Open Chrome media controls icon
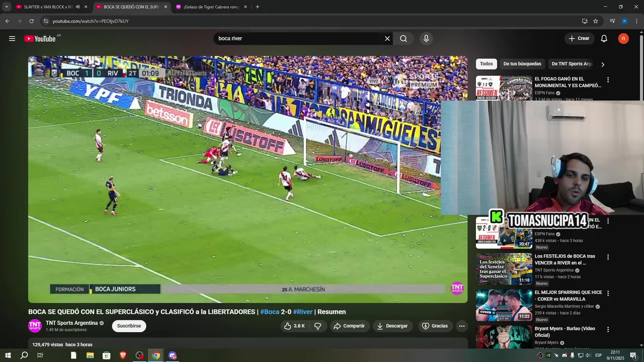The image size is (644, 362). [612, 21]
